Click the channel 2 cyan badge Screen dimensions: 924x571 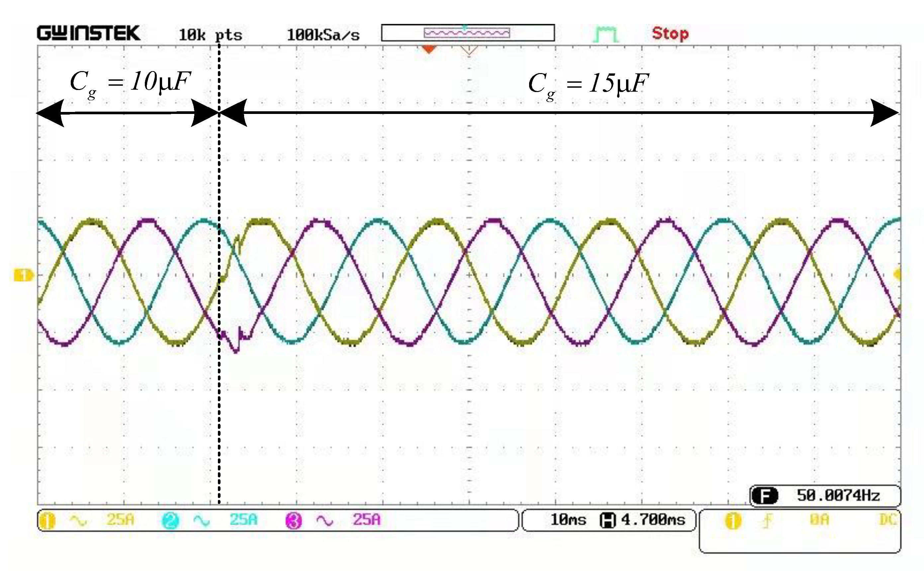tap(170, 521)
